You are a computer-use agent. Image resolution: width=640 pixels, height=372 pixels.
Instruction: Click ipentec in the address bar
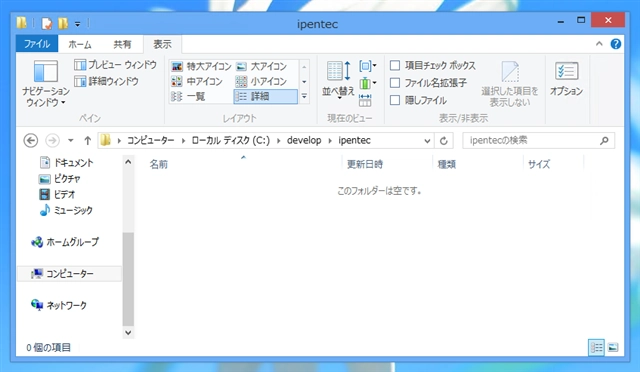pos(354,140)
